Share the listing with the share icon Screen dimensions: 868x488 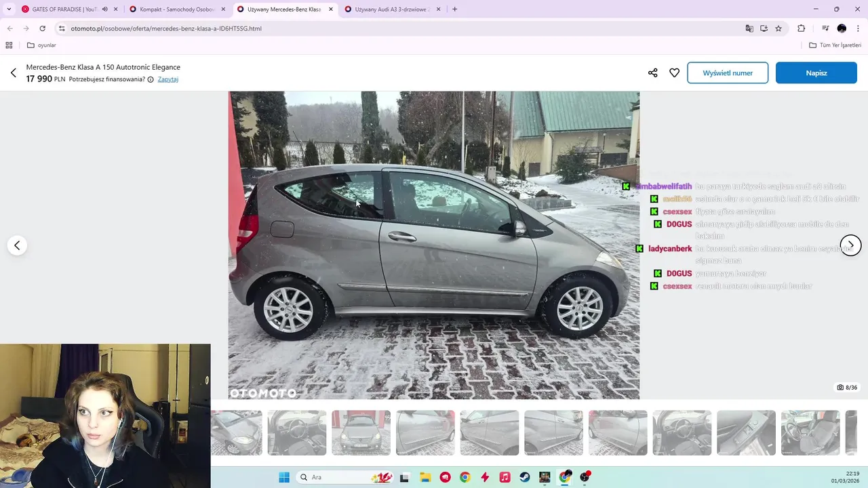pos(652,73)
